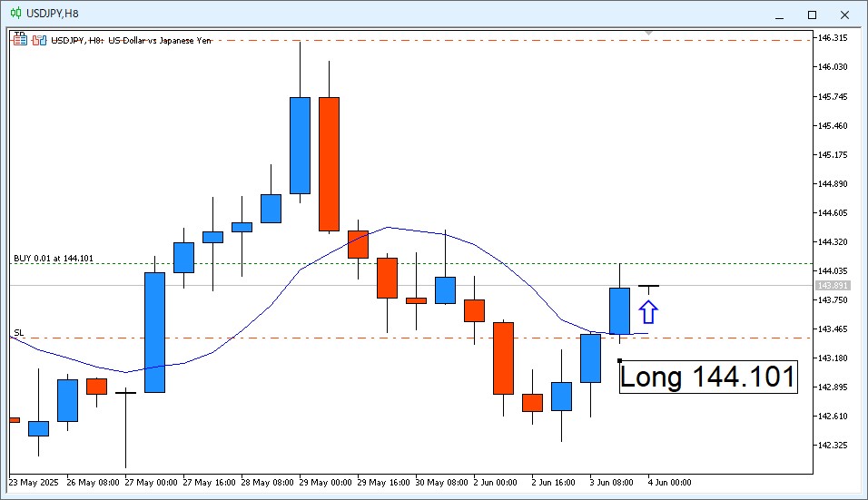Click time scale label '23 May 2025'
The image size is (868, 500).
[34, 482]
